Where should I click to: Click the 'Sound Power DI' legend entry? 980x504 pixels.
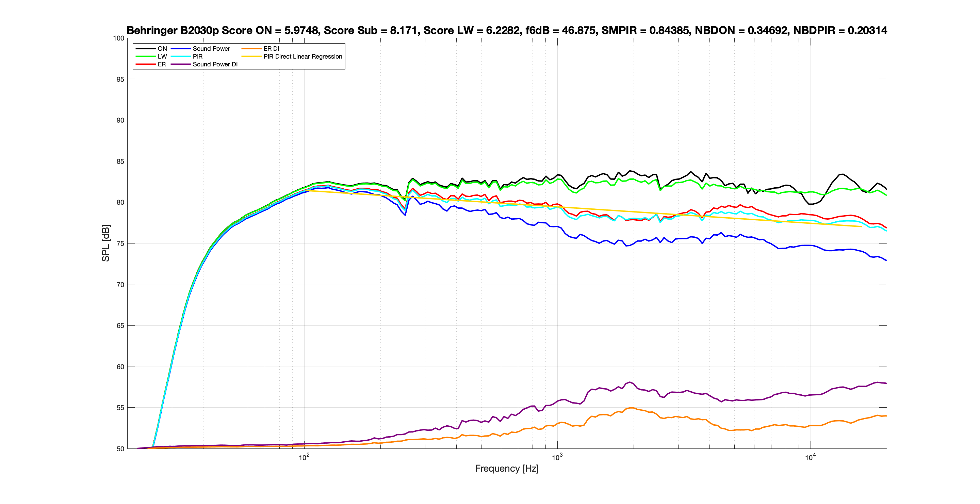215,64
